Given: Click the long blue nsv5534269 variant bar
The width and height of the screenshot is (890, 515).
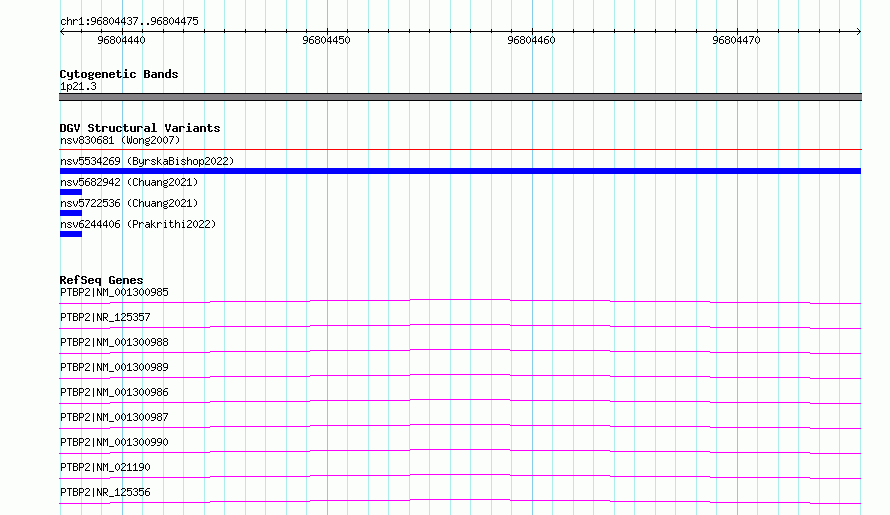Looking at the screenshot, I should click(x=460, y=171).
